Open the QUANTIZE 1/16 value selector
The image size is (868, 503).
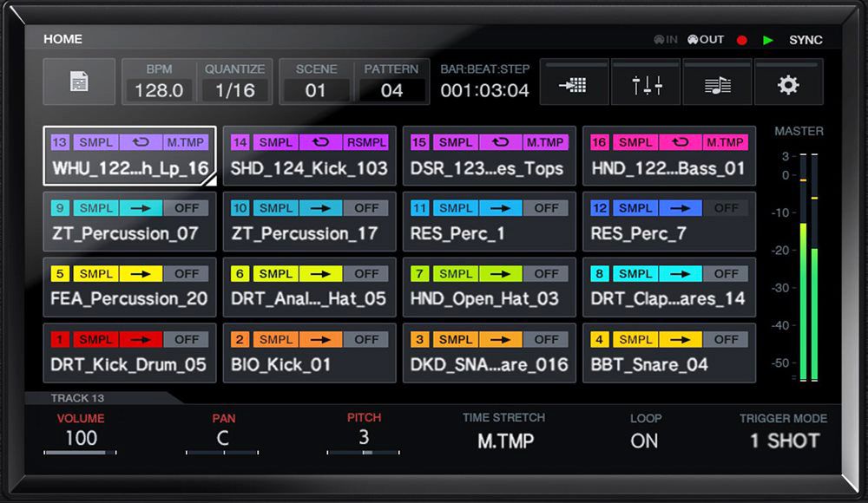click(235, 90)
